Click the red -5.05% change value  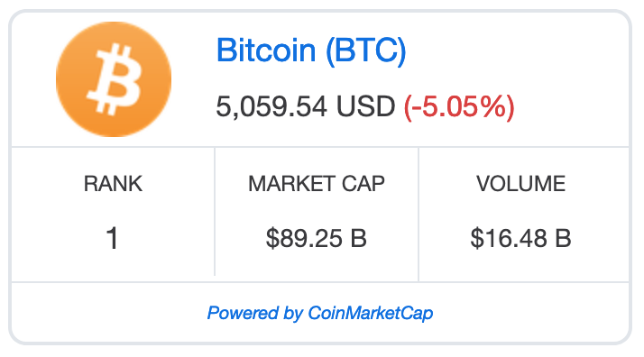(x=459, y=107)
